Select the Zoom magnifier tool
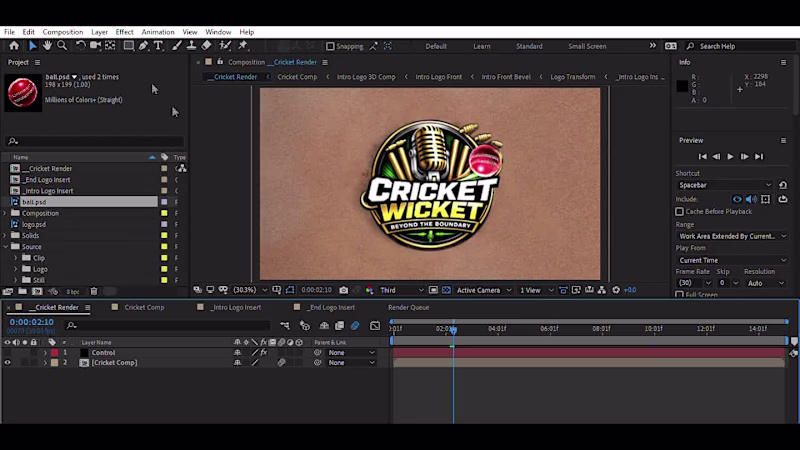The image size is (800, 450). pyautogui.click(x=62, y=45)
